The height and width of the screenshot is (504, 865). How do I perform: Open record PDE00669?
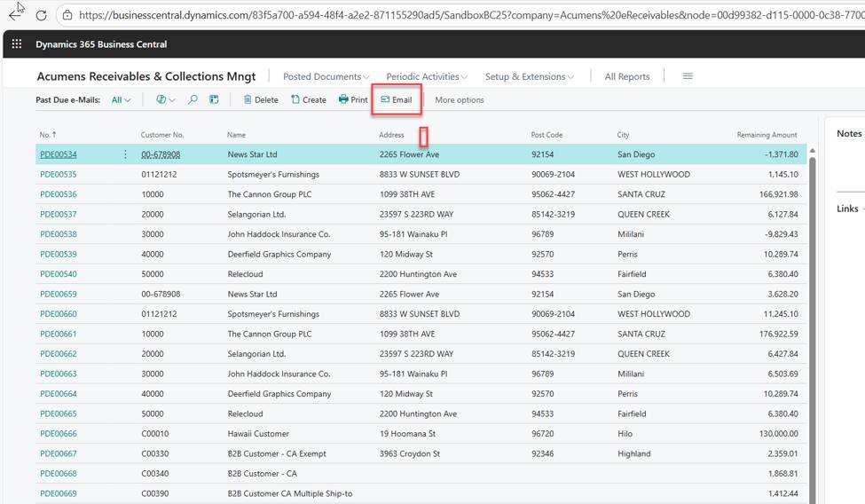tap(58, 493)
